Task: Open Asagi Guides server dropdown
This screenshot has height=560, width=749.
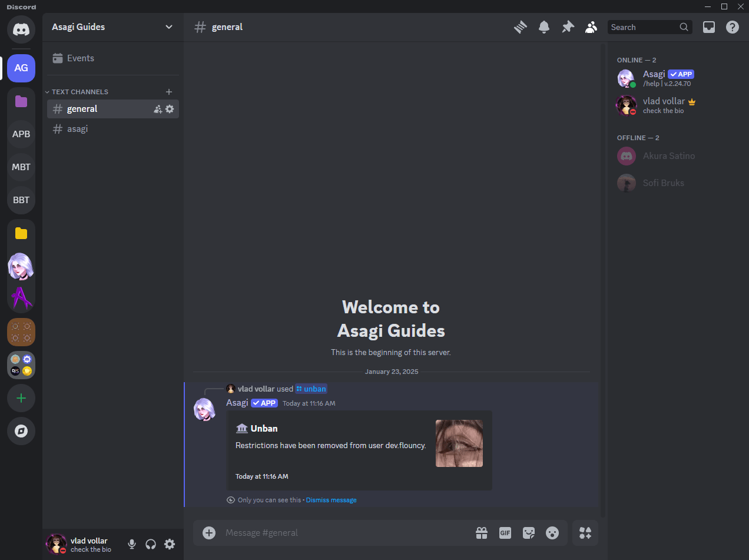Action: [x=113, y=27]
